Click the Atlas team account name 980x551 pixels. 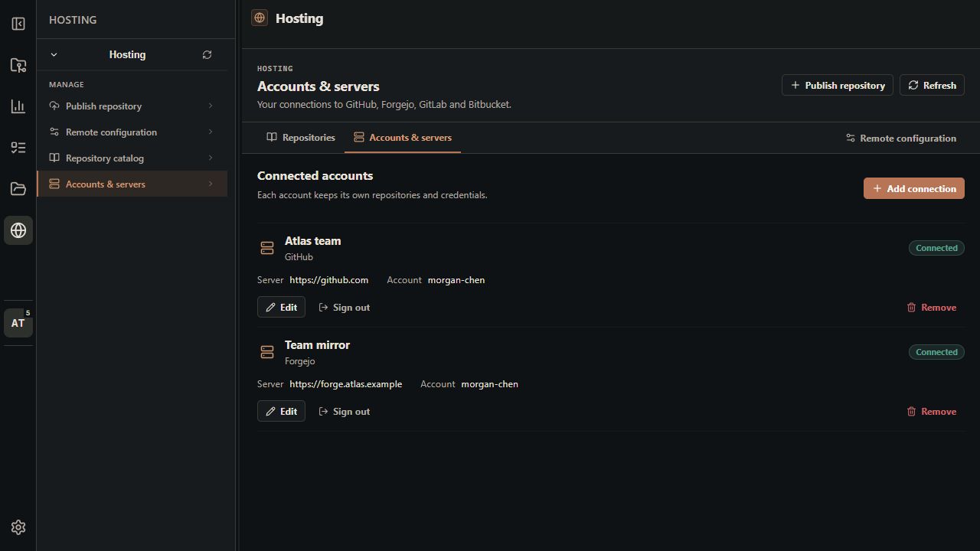coord(456,280)
